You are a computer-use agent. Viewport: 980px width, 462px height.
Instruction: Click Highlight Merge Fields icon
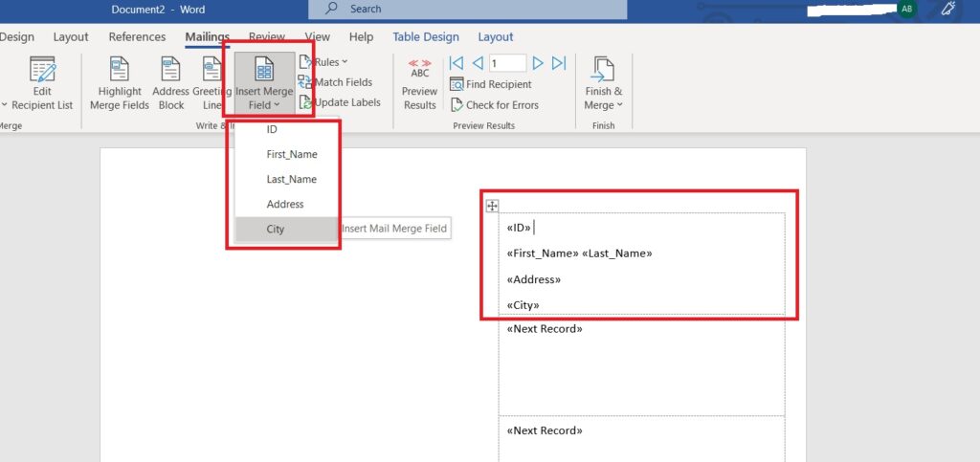pos(120,71)
